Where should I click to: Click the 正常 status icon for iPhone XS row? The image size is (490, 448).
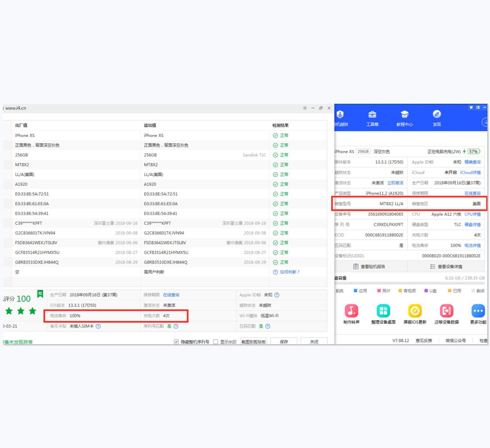point(275,136)
